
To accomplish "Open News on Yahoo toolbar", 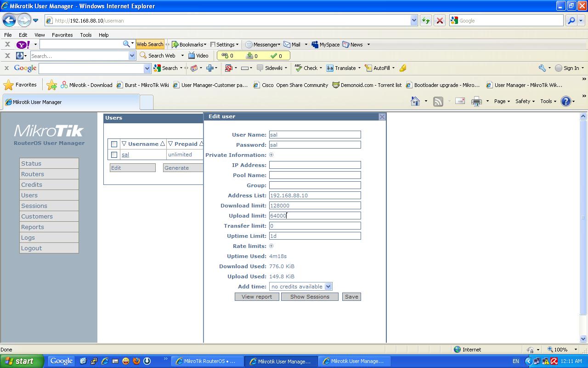I will tap(353, 45).
